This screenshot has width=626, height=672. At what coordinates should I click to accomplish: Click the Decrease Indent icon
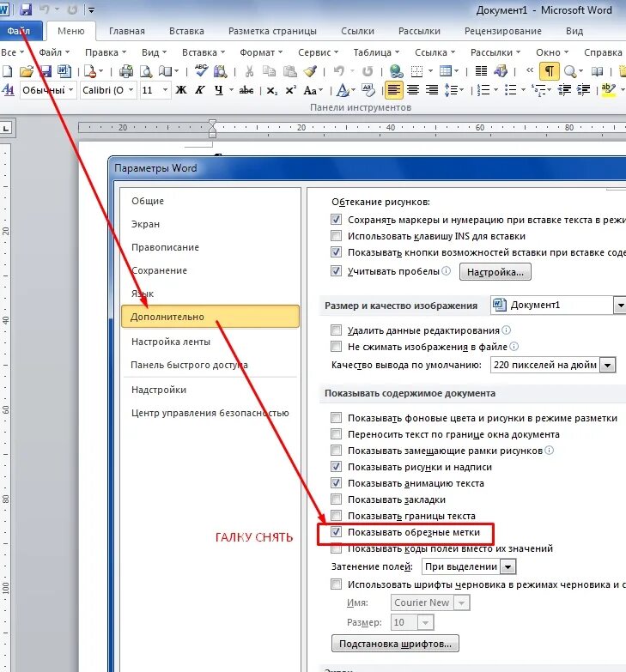point(564,90)
